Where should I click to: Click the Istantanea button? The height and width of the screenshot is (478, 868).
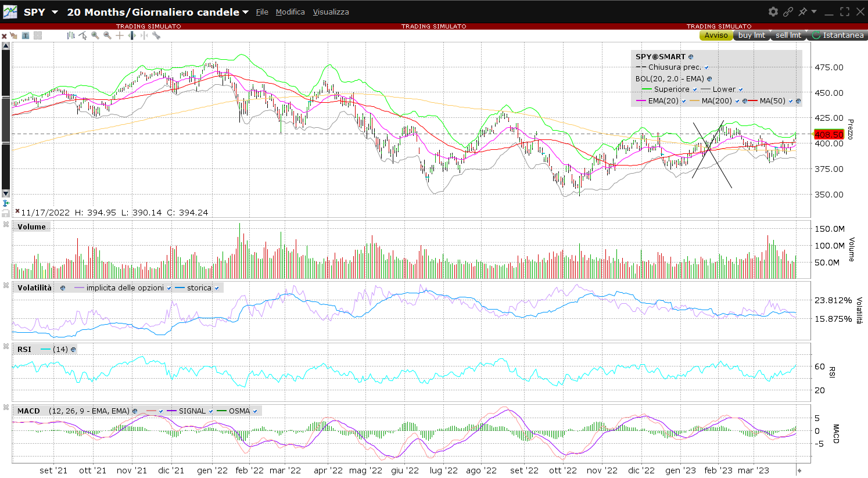(x=837, y=35)
